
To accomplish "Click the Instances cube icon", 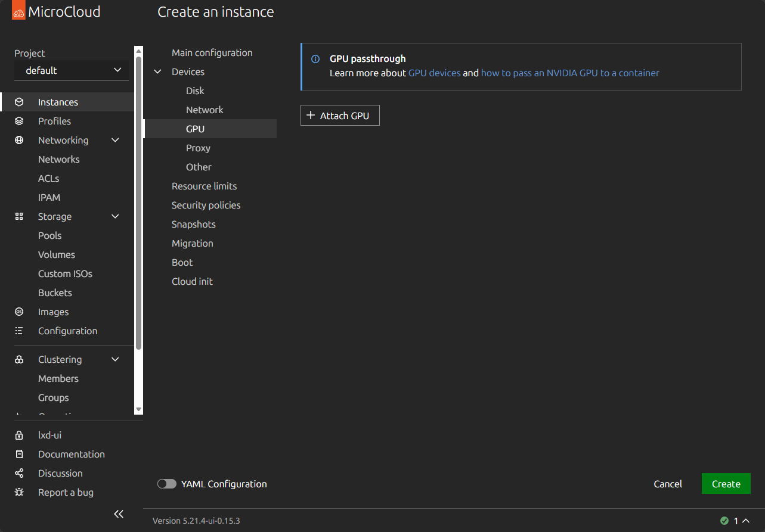I will click(x=19, y=102).
